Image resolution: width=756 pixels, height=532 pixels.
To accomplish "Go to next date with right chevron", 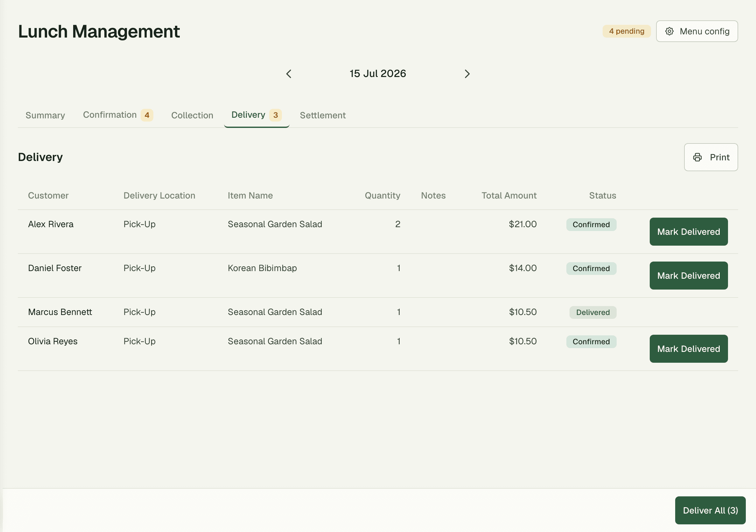I will (x=467, y=74).
